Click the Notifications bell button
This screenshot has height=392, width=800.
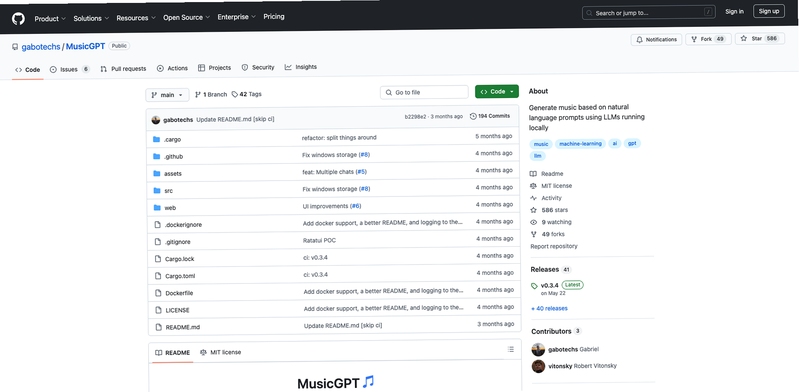(x=656, y=39)
